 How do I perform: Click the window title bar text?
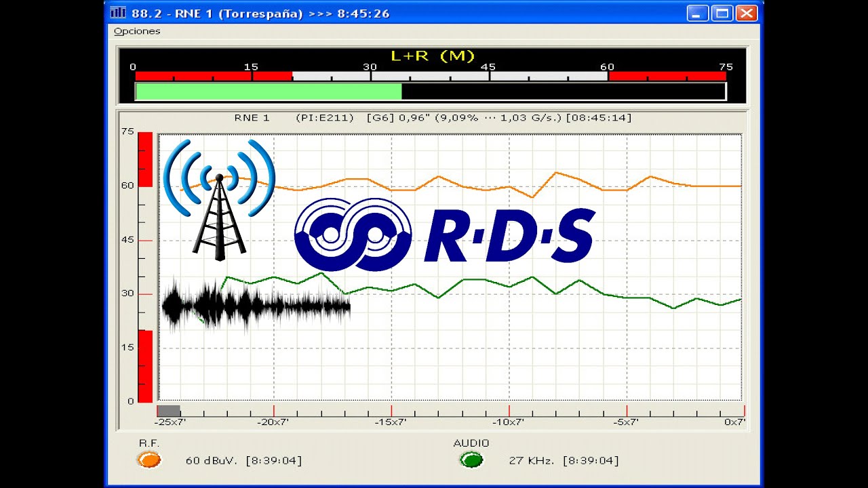[x=260, y=14]
